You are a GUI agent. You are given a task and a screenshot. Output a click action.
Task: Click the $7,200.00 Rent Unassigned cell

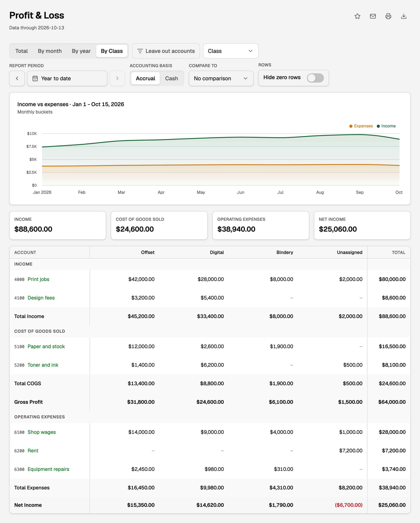tap(351, 450)
